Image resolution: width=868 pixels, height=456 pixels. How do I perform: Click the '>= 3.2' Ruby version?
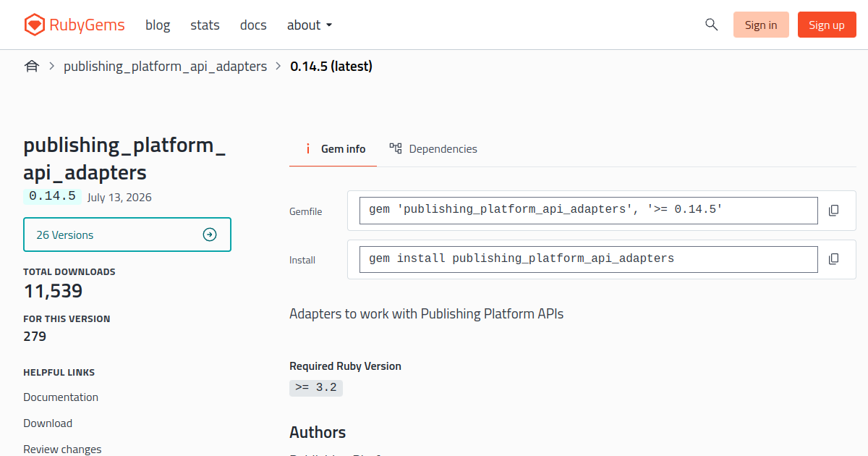pyautogui.click(x=316, y=388)
